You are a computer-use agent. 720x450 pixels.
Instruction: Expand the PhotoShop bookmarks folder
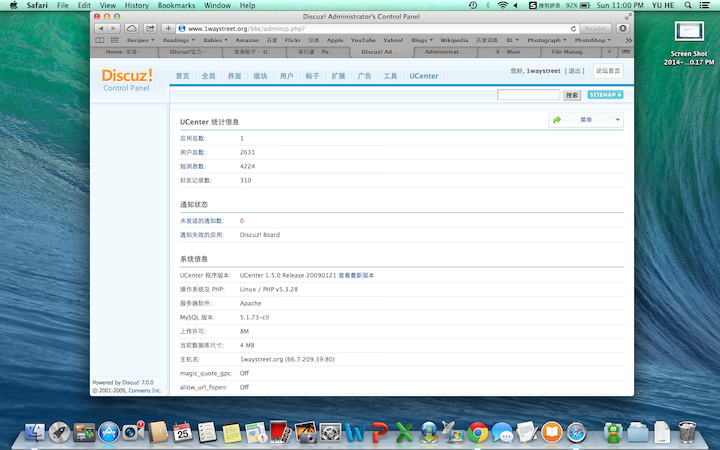(593, 40)
